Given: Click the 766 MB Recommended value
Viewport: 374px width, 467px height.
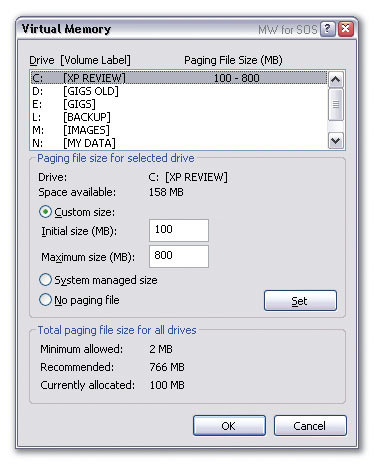Looking at the screenshot, I should pos(167,367).
